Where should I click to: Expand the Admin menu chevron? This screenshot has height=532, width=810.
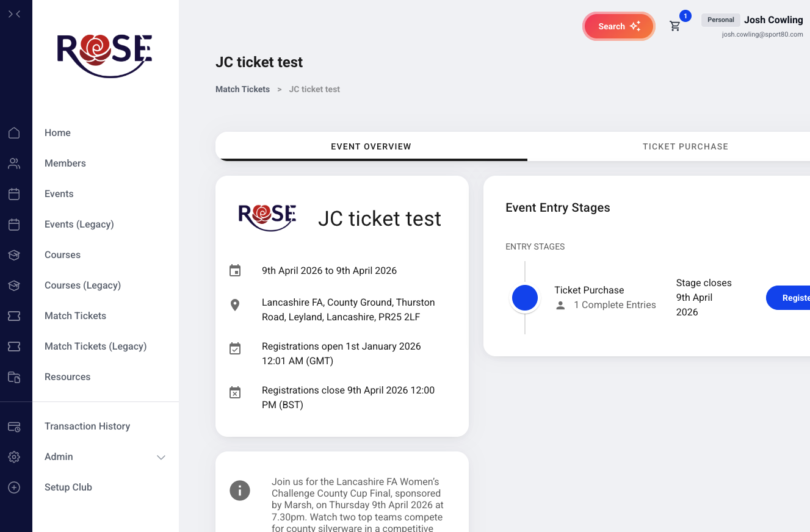(x=161, y=457)
